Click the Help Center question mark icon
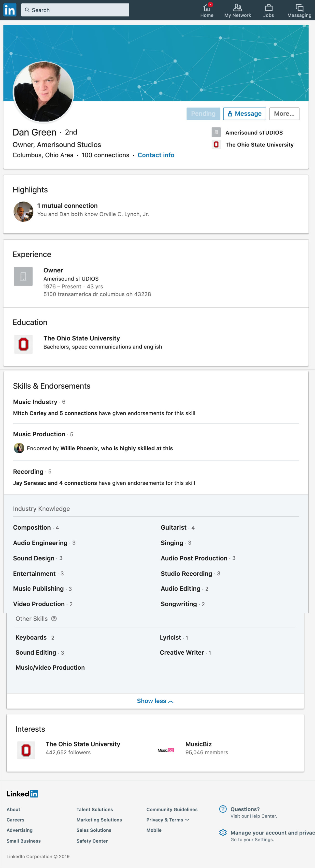The image size is (315, 868). pyautogui.click(x=223, y=809)
